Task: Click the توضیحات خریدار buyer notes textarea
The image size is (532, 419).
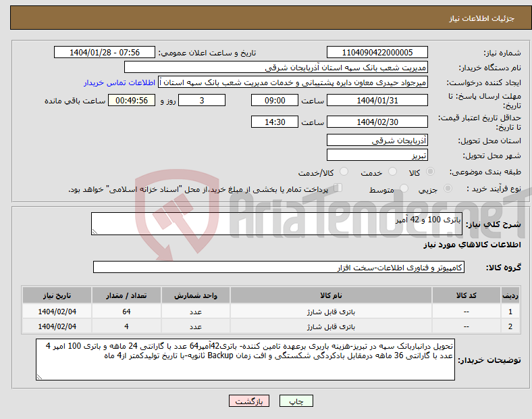Action: 245,360
